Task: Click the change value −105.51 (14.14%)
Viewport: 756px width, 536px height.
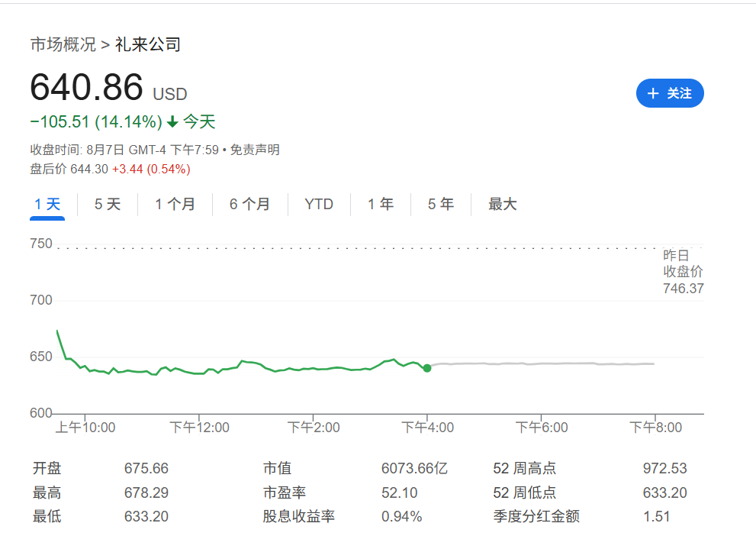Action: pyautogui.click(x=96, y=121)
